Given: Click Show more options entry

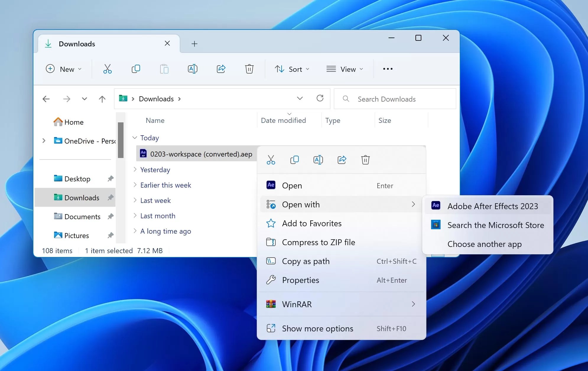Looking at the screenshot, I should click(x=317, y=328).
